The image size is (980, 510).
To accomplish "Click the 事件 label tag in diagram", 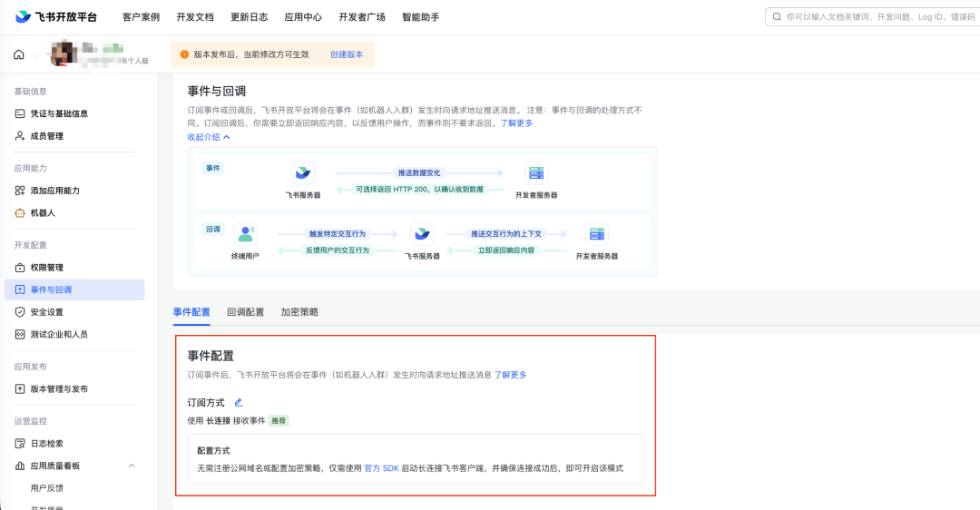I will click(x=213, y=168).
